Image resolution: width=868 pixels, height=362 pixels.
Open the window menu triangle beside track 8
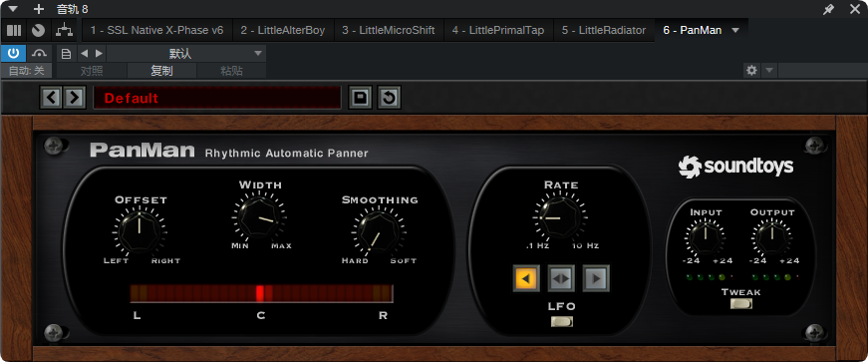(x=13, y=9)
